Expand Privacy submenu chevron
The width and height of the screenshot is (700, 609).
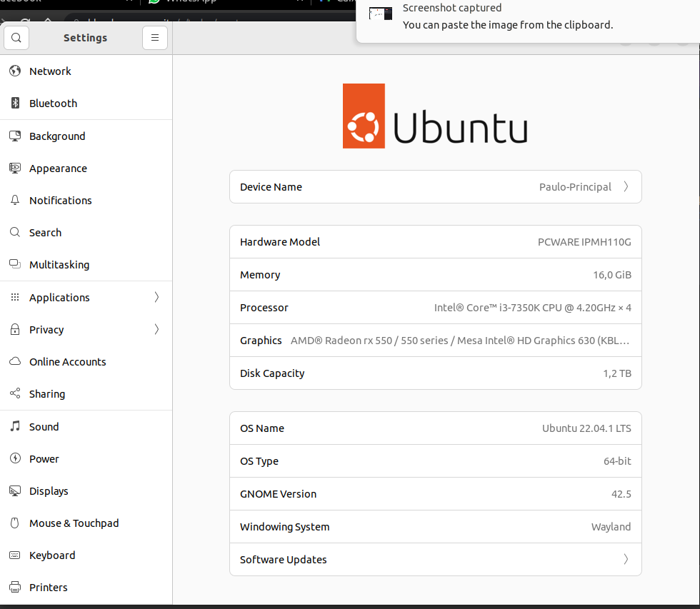(x=156, y=329)
